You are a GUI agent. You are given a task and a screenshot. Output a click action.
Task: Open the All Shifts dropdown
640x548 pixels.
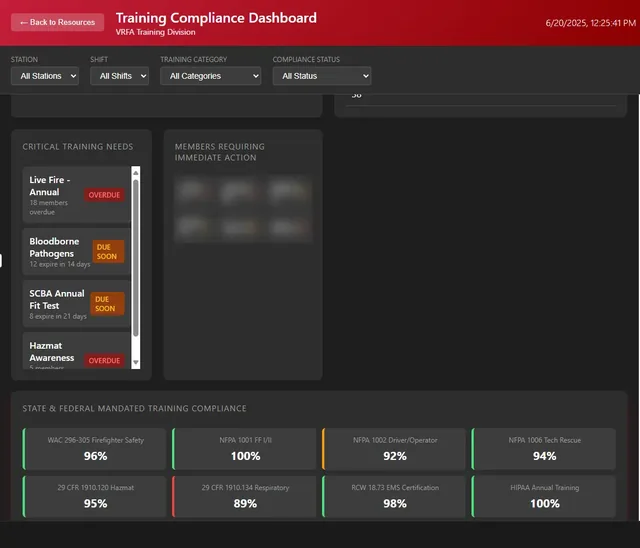point(119,76)
